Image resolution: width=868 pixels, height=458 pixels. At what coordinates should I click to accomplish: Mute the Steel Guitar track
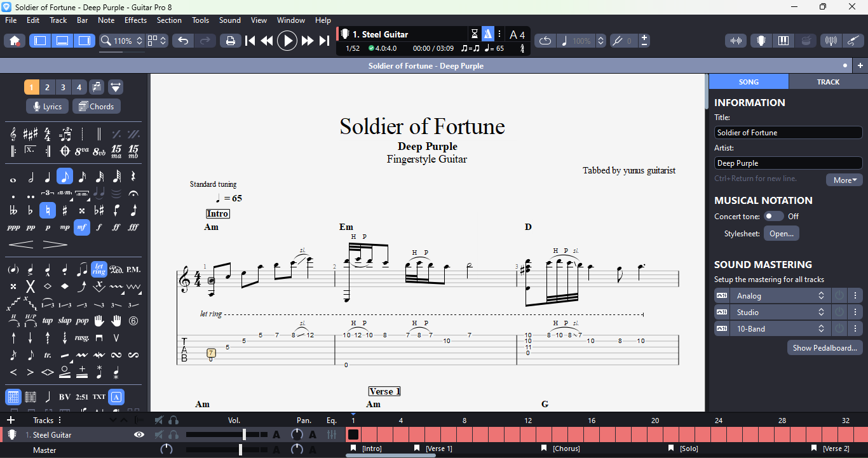pyautogui.click(x=159, y=435)
